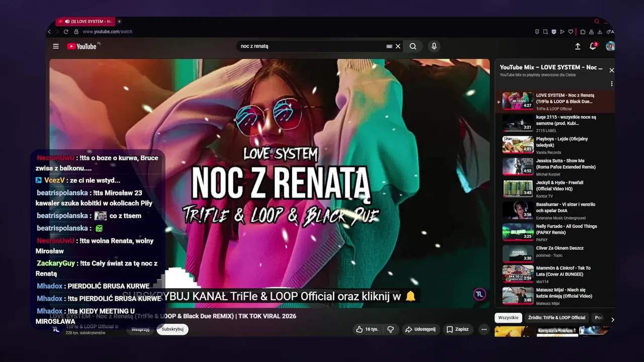This screenshot has width=644, height=362.
Task: Click thumbnail of LOVE SYSTEM Noc z Renatą
Action: tap(518, 101)
